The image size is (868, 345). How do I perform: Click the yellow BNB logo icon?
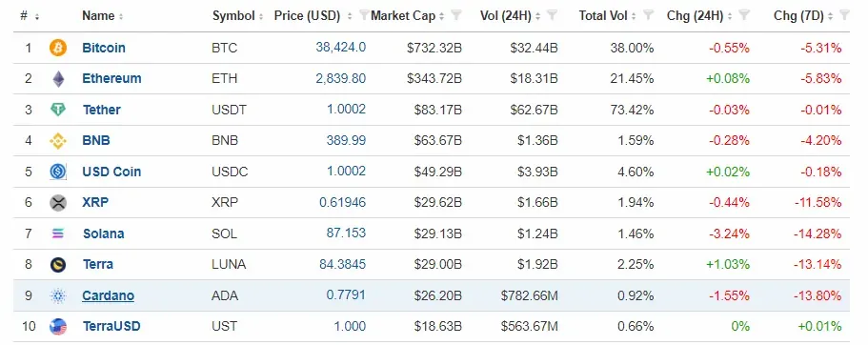coord(57,141)
